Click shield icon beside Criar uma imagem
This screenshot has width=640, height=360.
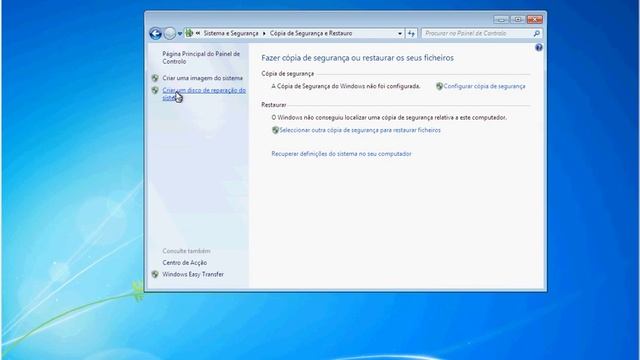[155, 78]
